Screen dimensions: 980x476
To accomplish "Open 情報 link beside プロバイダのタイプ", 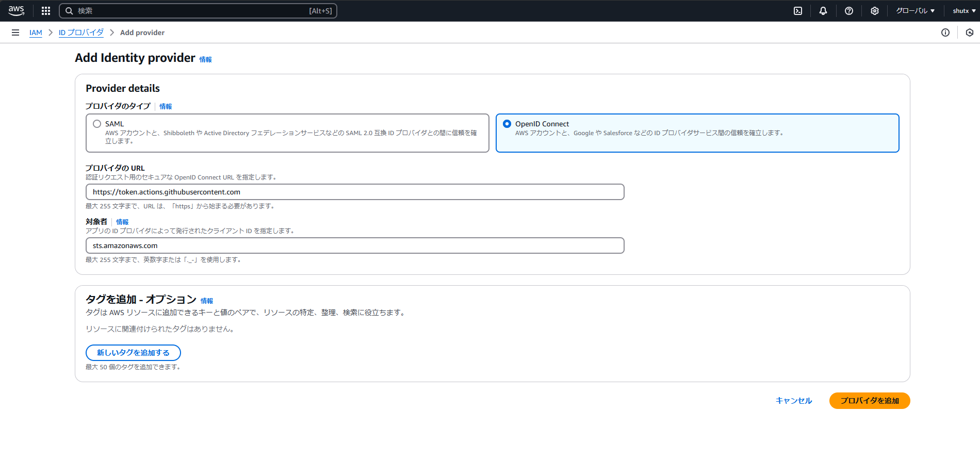I will click(166, 106).
